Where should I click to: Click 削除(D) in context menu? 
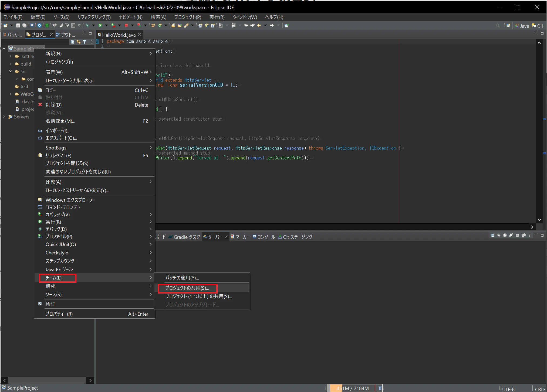(x=94, y=105)
